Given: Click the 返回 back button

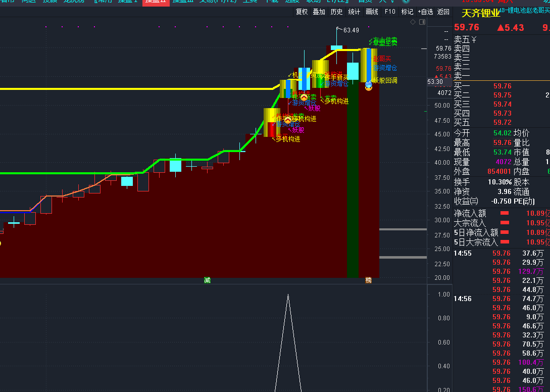Looking at the screenshot, I should click(x=443, y=12).
